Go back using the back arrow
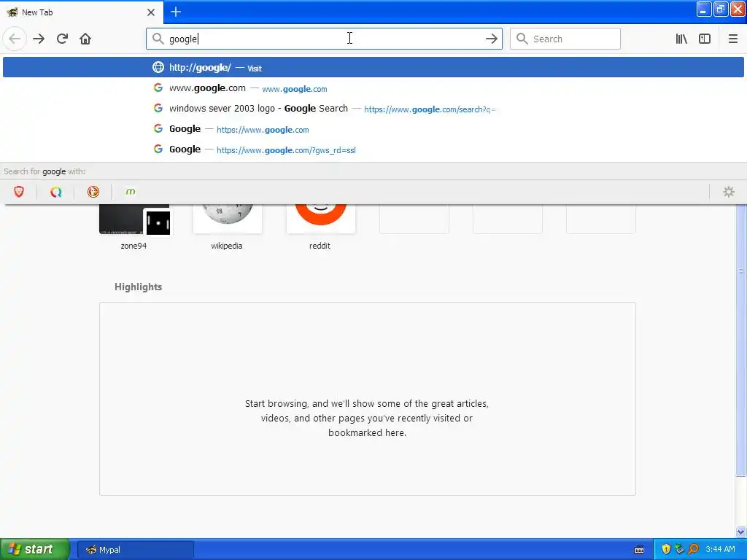The image size is (747, 560). click(x=15, y=39)
